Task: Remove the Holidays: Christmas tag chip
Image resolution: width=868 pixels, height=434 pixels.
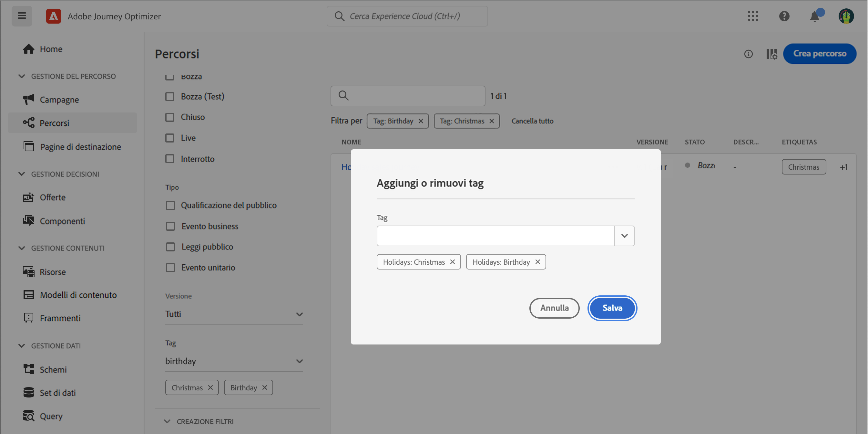Action: click(453, 262)
